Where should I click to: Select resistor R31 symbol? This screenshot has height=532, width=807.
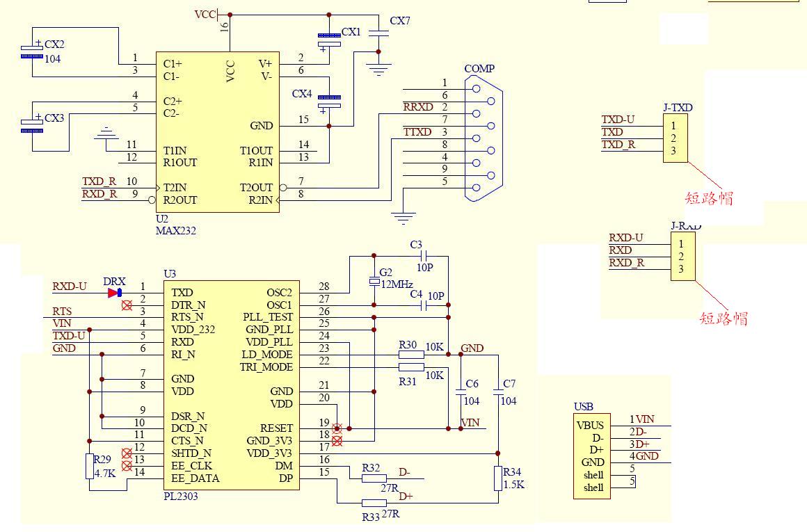412,367
